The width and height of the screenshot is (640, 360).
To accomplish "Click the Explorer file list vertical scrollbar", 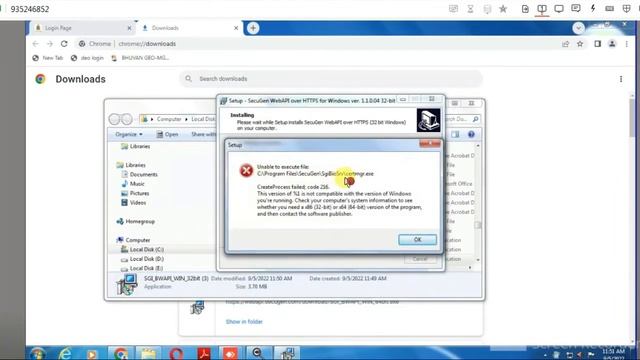I will click(478, 203).
